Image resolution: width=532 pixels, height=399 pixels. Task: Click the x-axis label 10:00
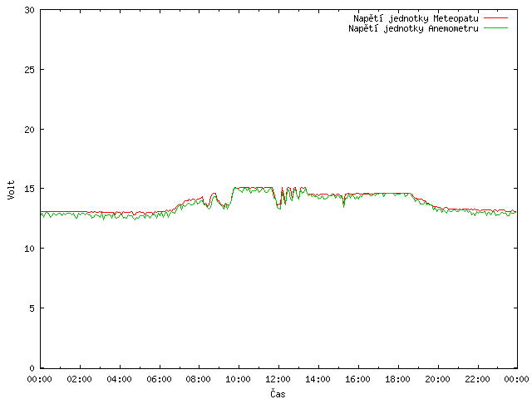click(x=239, y=379)
